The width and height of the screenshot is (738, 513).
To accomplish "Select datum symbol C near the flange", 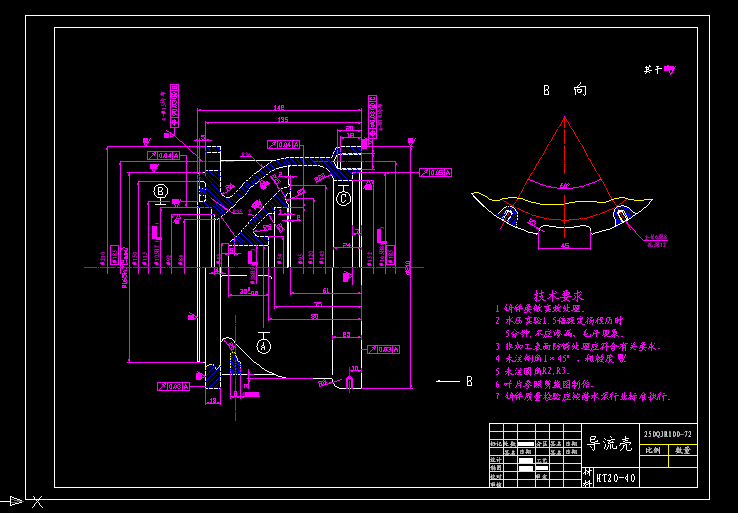I will [x=343, y=198].
